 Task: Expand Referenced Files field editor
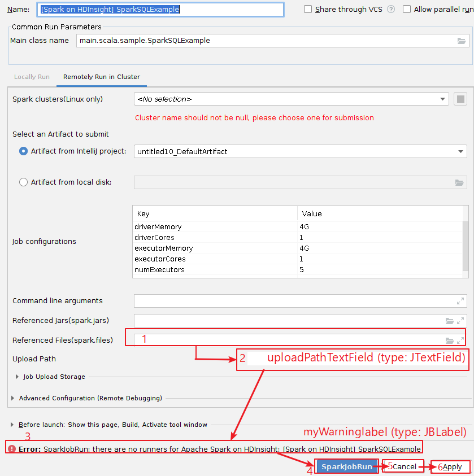(460, 340)
